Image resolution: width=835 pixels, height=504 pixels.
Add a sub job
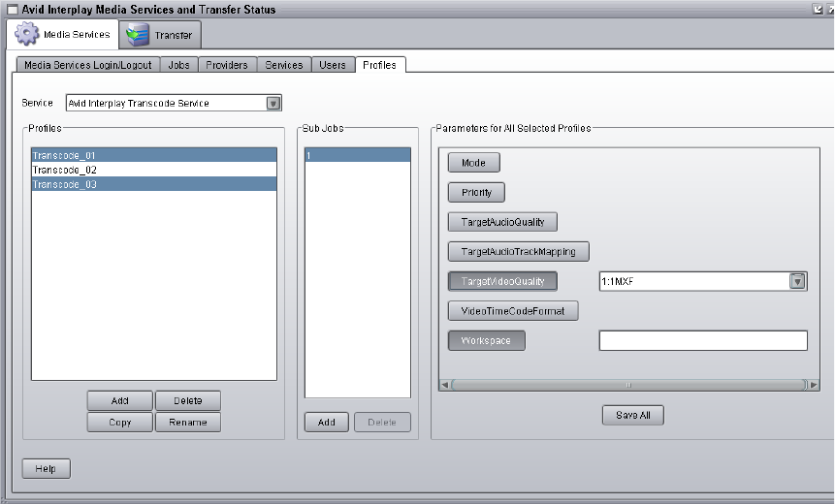point(327,422)
